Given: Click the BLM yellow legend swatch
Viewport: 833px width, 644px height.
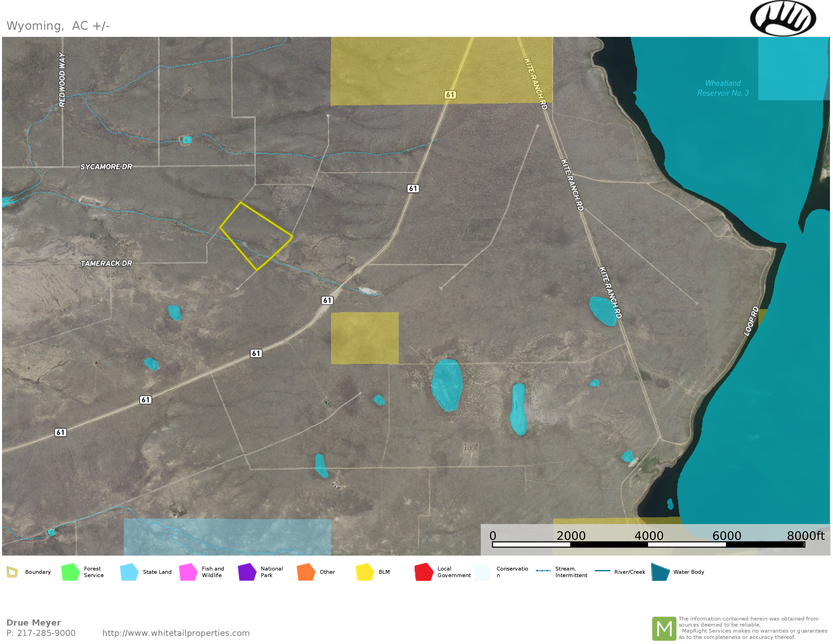Looking at the screenshot, I should coord(365,572).
